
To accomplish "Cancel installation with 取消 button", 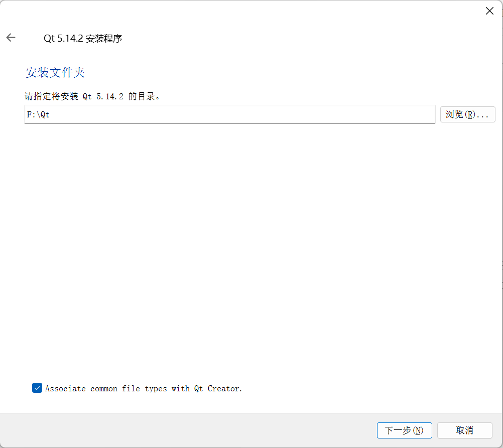I will 465,430.
